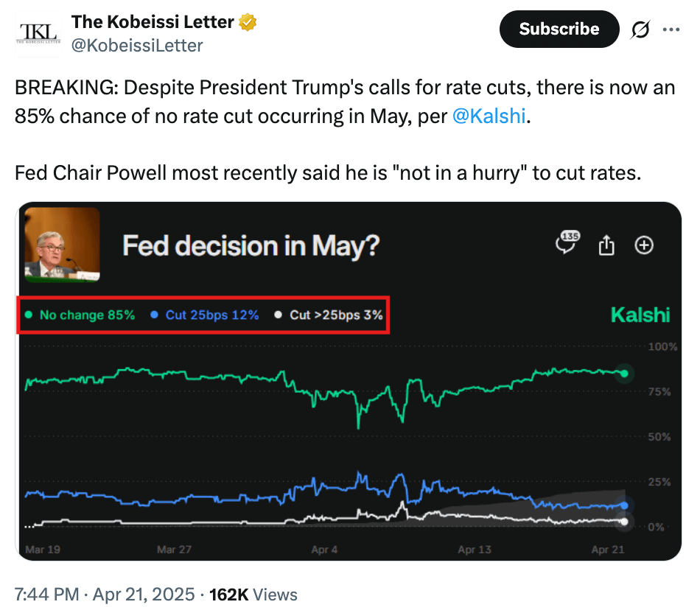
Task: Toggle the green No change 85% legend
Action: [80, 315]
